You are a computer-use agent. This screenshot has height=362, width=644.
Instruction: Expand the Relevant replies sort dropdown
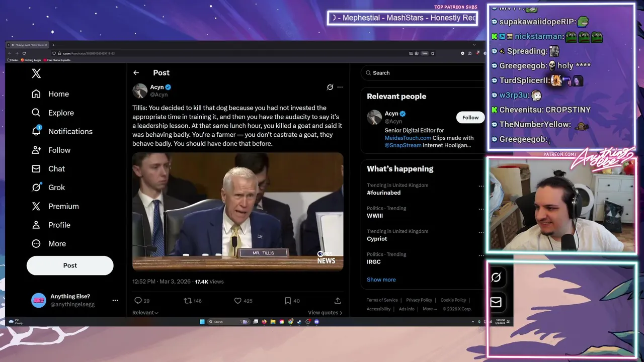pos(145,313)
